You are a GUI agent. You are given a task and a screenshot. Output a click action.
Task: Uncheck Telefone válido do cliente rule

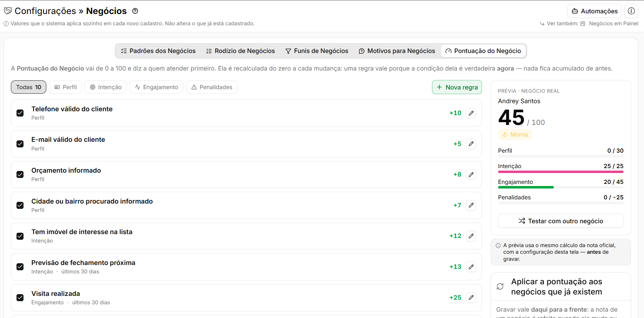coord(20,113)
